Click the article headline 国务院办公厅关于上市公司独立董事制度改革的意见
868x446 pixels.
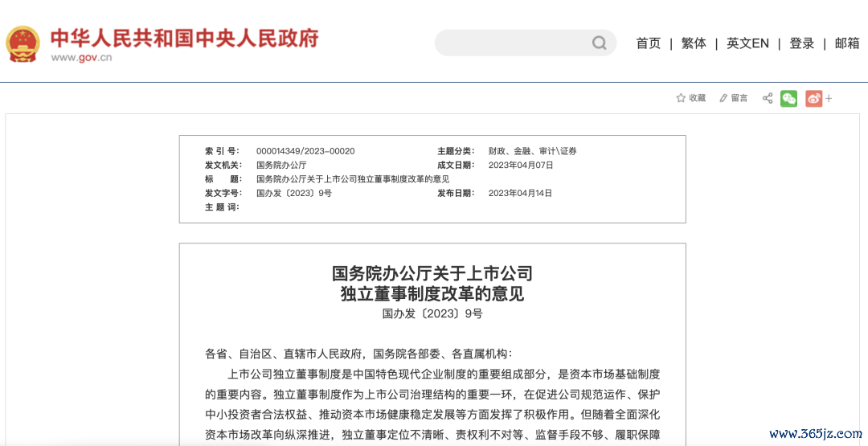432,283
